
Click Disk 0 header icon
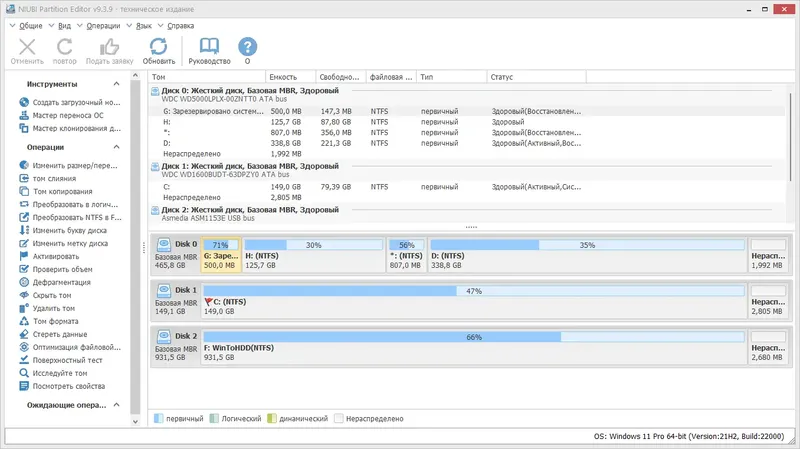[164, 244]
